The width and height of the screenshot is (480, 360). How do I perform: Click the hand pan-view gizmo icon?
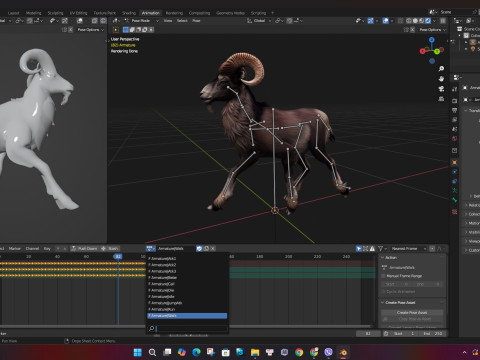[x=441, y=79]
